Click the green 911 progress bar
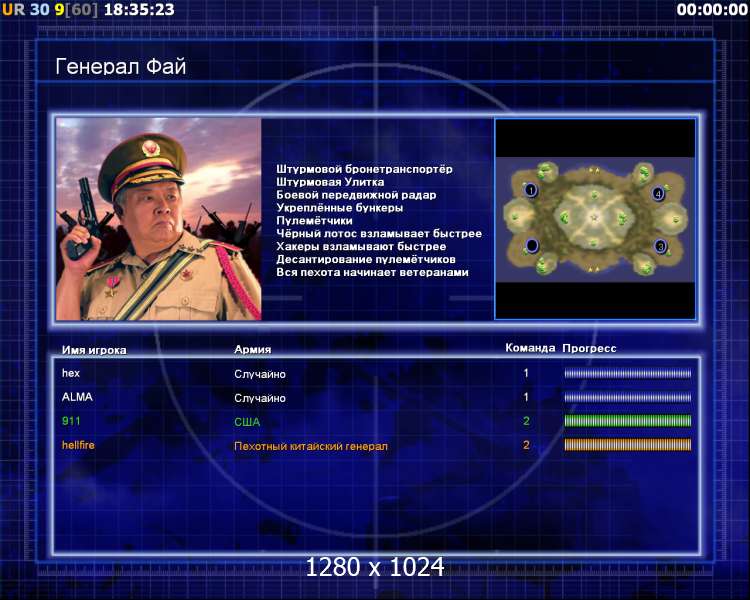The image size is (750, 600). [x=628, y=421]
